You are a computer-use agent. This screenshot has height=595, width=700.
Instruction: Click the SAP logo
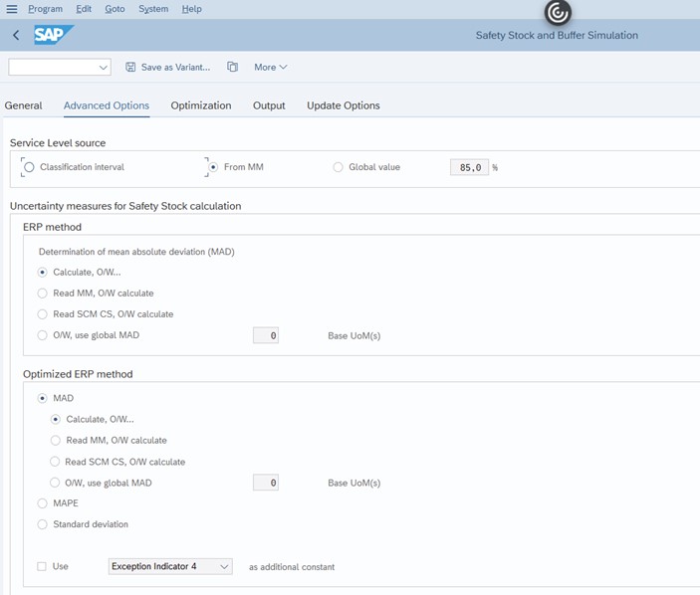coord(53,35)
